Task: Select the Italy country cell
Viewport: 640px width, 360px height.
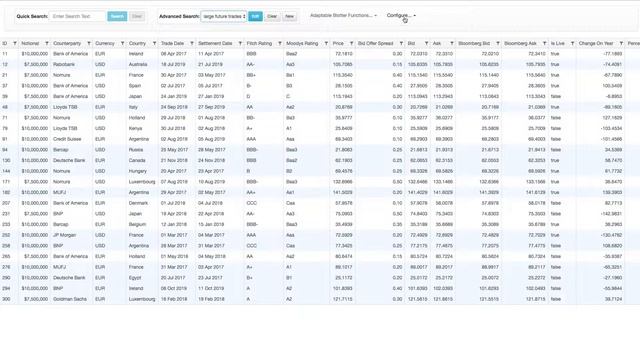Action: [x=142, y=107]
